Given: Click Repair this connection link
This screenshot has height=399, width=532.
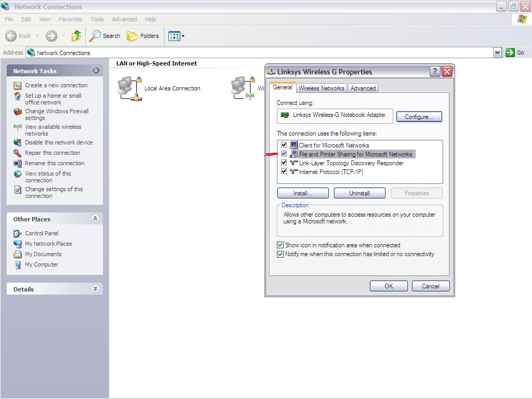Looking at the screenshot, I should tap(52, 153).
